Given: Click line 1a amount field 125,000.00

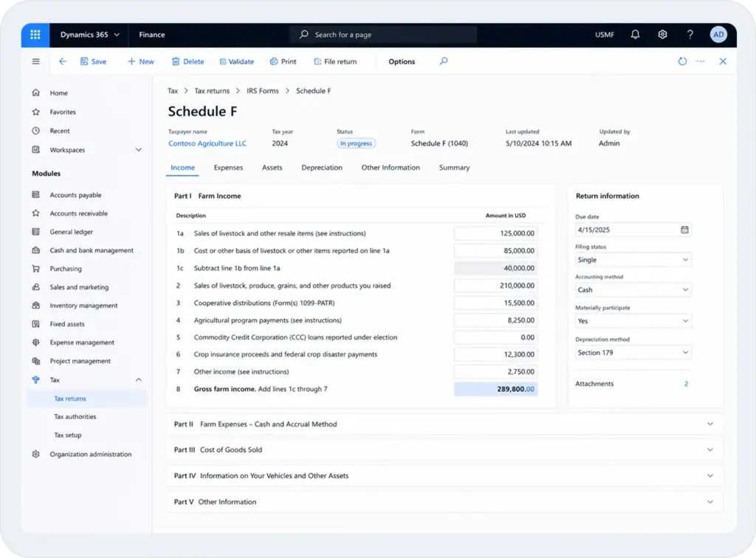Looking at the screenshot, I should (x=495, y=233).
